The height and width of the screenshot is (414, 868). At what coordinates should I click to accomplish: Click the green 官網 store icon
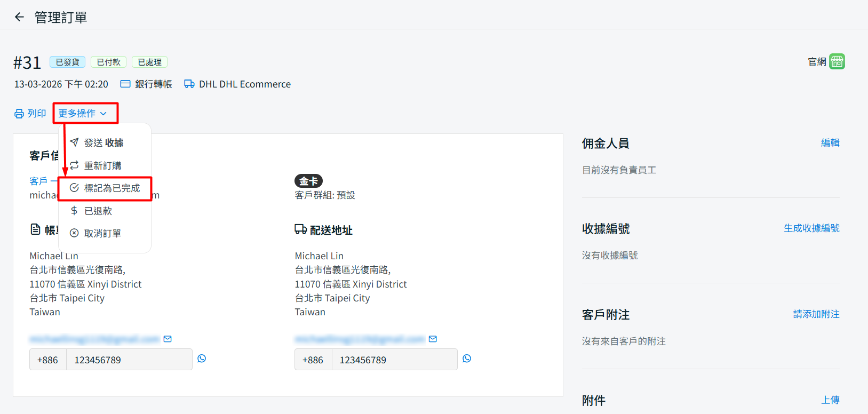[x=837, y=61]
